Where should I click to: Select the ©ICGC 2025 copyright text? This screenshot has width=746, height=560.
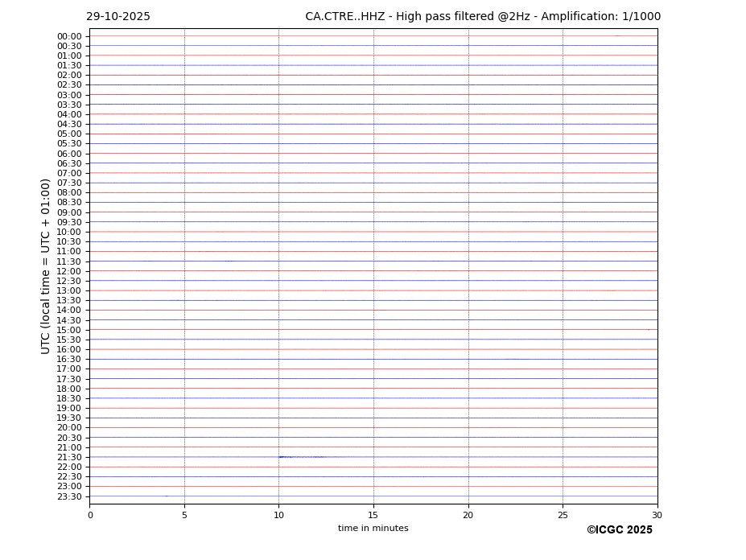[x=619, y=530]
